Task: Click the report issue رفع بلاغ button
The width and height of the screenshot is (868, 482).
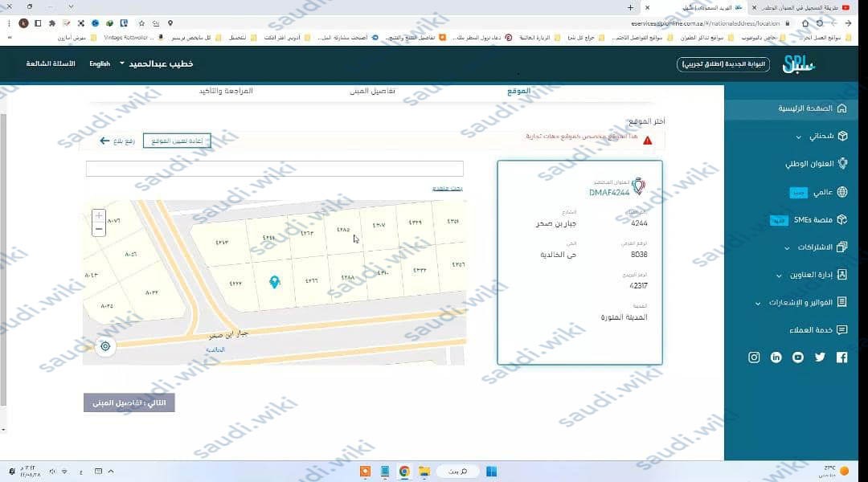Action: [124, 141]
